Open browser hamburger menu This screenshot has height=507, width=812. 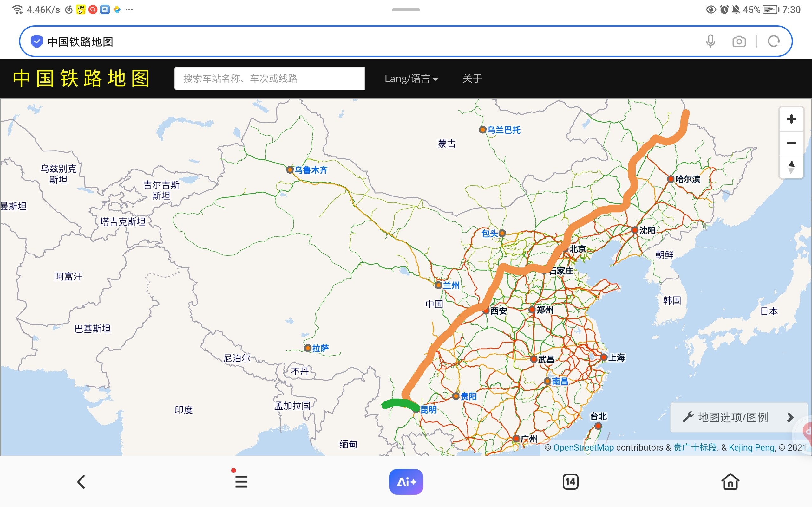pos(241,482)
